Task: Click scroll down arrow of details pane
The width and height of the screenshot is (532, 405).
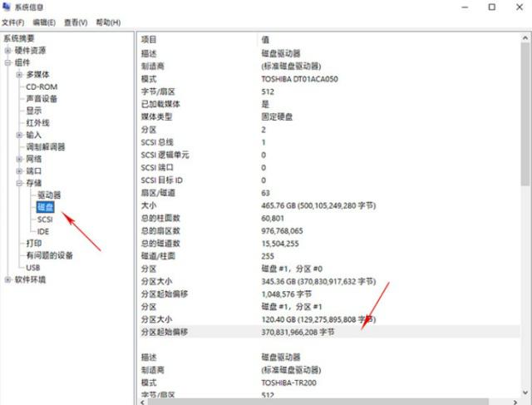Action: click(525, 392)
